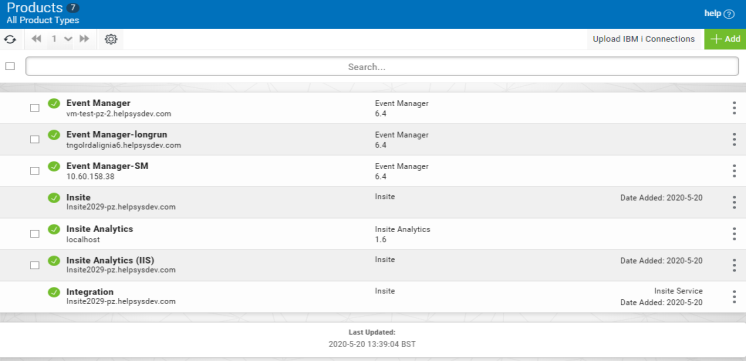
Task: Open the All Product Types filter
Action: pos(43,20)
